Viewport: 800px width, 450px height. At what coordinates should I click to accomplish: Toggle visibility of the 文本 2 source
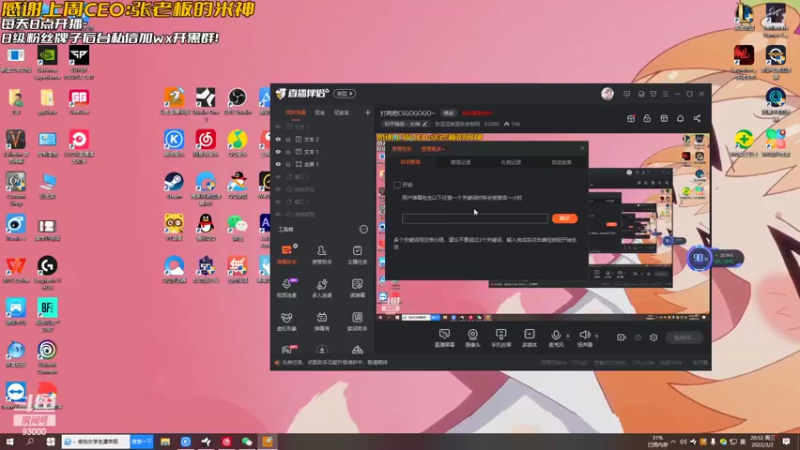click(278, 139)
